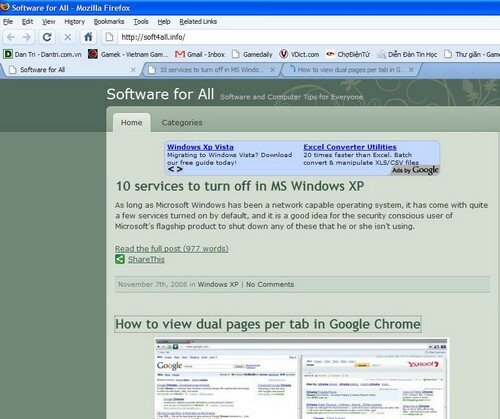Click the dual-page Chrome screenshot thumbnail
The height and width of the screenshot is (419, 500).
click(x=302, y=378)
